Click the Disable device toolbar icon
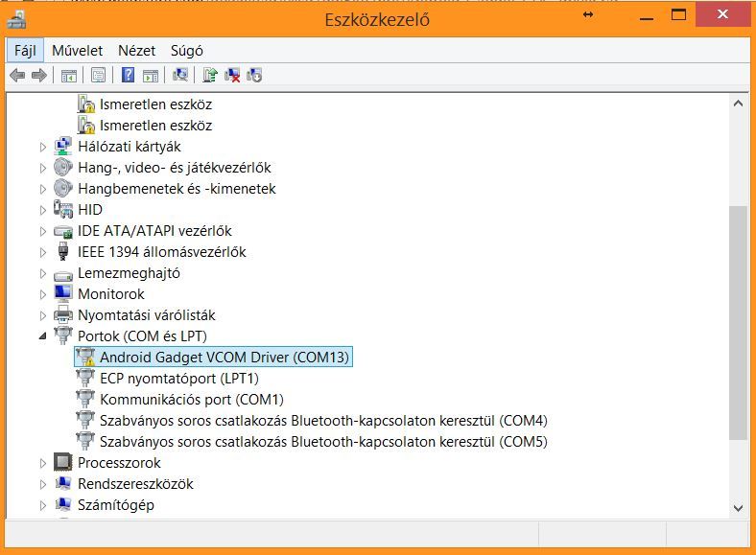 [254, 75]
